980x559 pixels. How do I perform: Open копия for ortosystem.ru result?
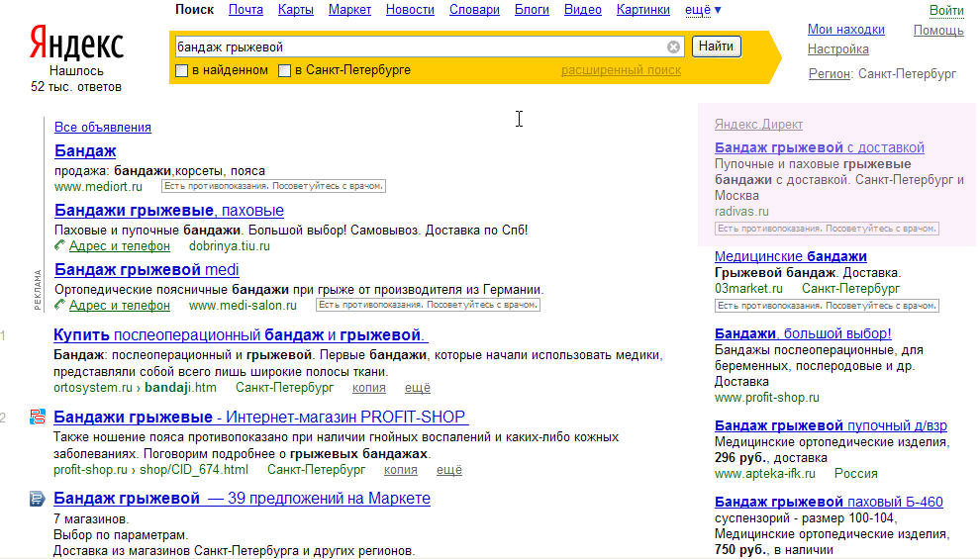[369, 388]
